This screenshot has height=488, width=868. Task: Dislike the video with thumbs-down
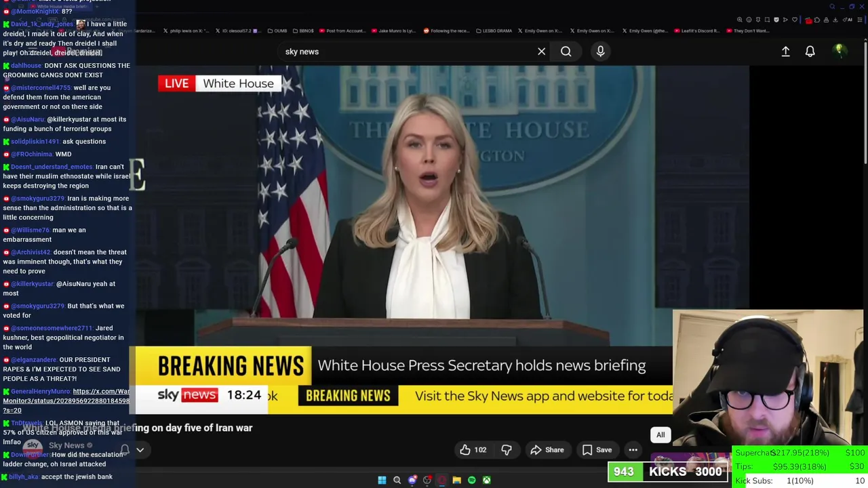coord(507,450)
